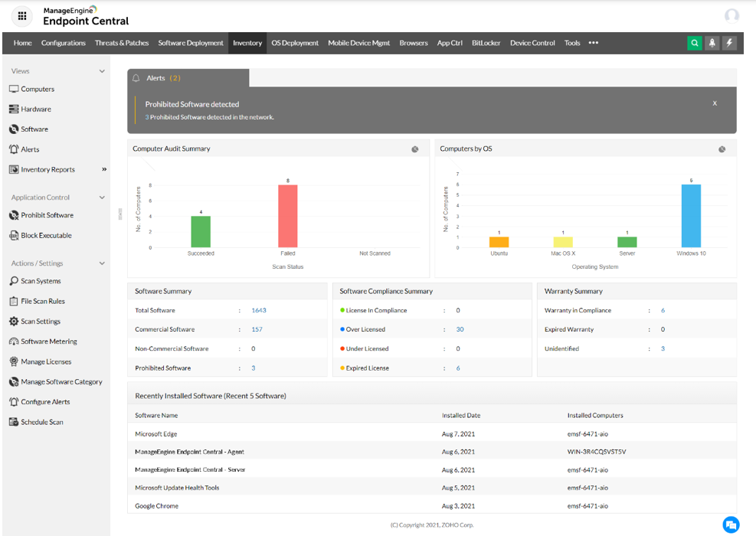
Task: Click WIN-3R4CQSVST5V installed computer cell
Action: point(597,452)
